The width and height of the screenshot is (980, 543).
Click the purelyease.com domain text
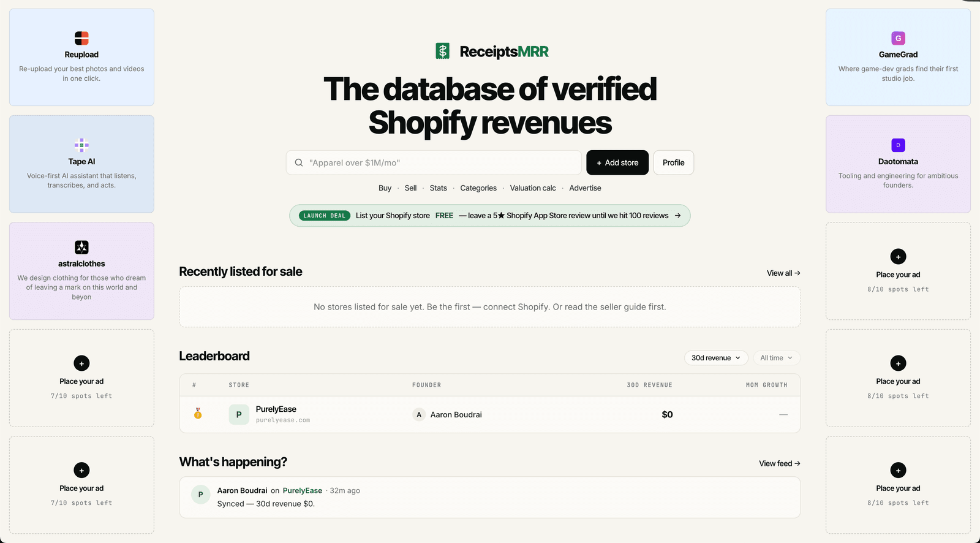[x=283, y=420]
